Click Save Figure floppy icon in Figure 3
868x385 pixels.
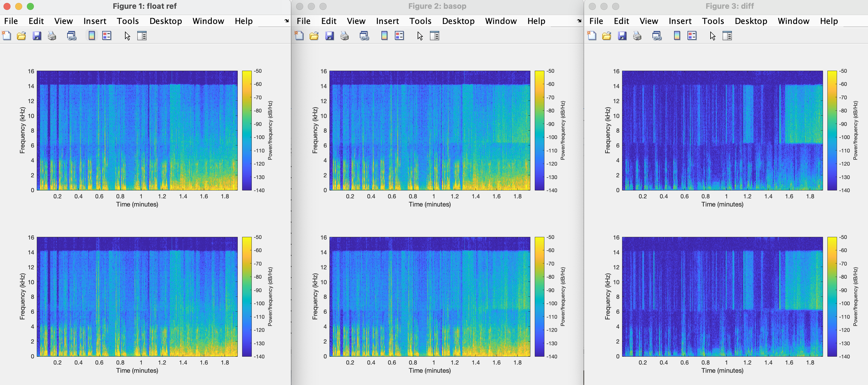pos(622,36)
